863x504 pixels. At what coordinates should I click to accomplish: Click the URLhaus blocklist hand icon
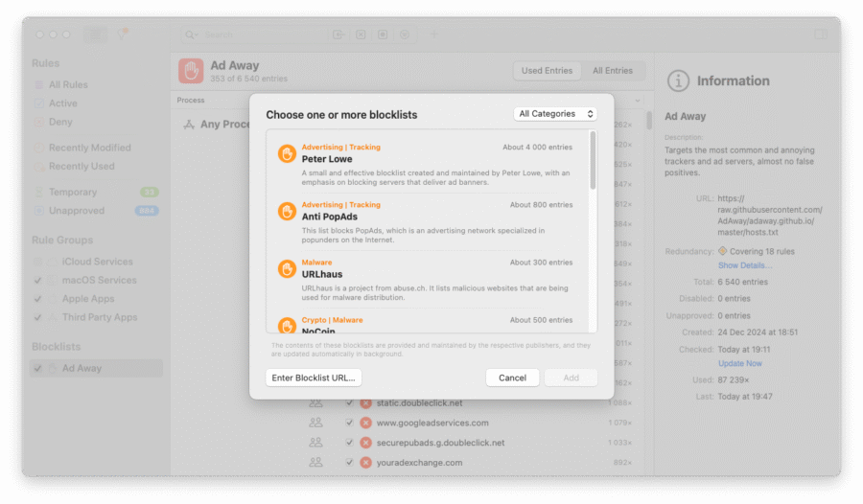[286, 268]
